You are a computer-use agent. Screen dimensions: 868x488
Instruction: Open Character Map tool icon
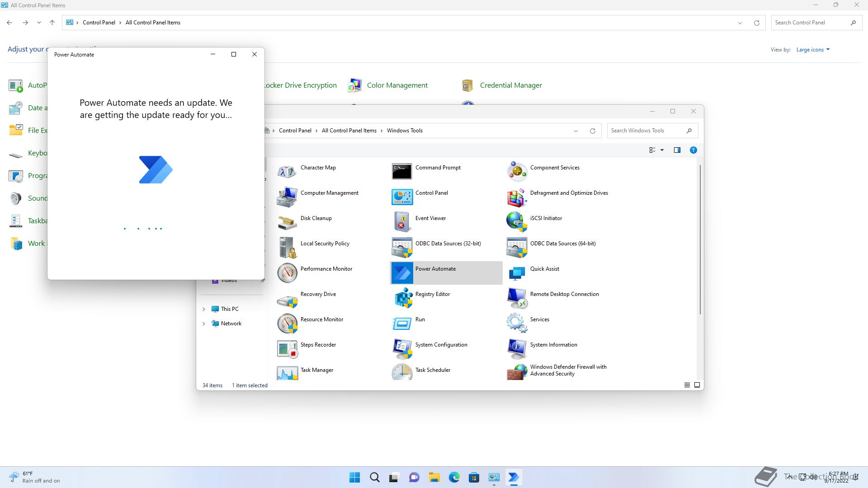[287, 171]
